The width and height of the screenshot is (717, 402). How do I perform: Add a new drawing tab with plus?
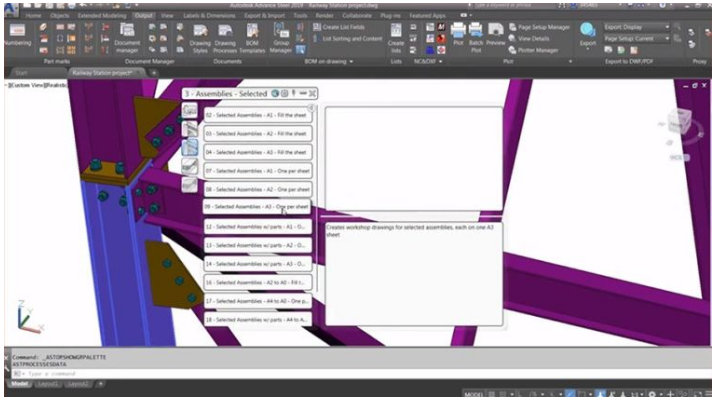click(154, 73)
